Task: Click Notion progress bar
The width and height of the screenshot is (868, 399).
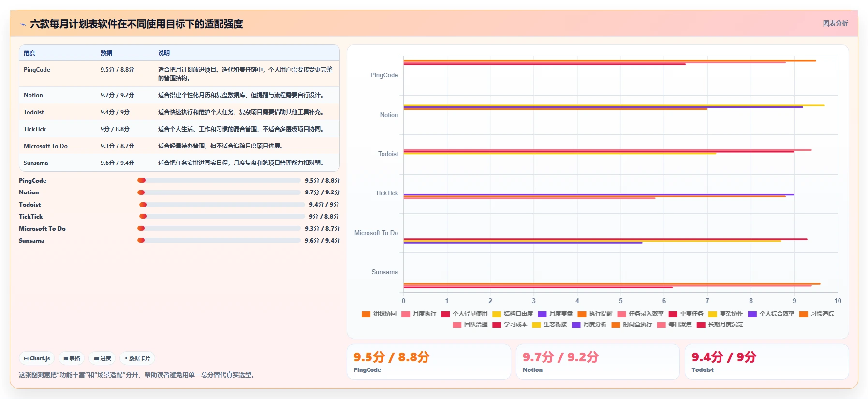Action: [x=219, y=192]
